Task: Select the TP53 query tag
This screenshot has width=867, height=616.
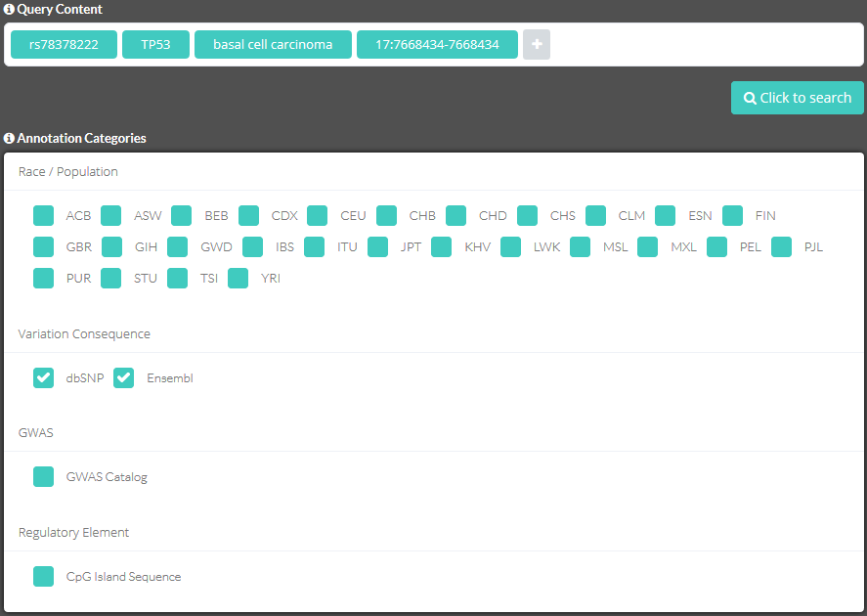Action: point(156,44)
